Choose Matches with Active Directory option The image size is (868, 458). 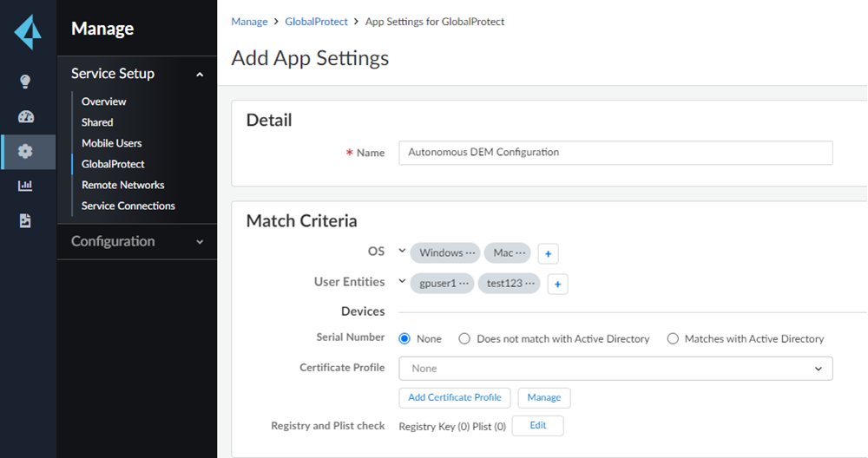(x=673, y=339)
